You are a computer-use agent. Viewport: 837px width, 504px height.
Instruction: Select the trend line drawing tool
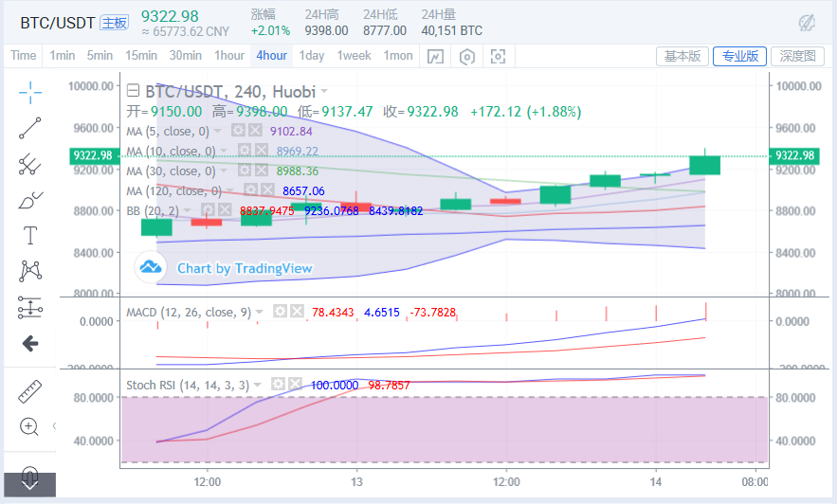(x=30, y=129)
